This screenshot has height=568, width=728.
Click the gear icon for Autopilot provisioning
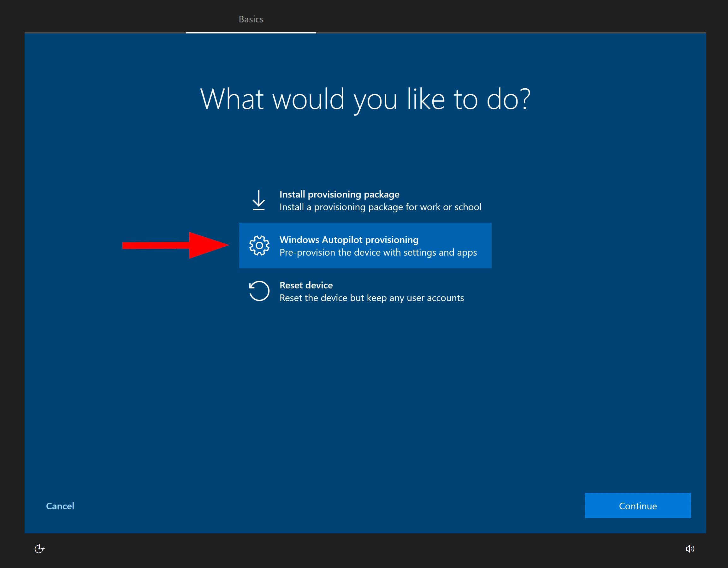259,246
